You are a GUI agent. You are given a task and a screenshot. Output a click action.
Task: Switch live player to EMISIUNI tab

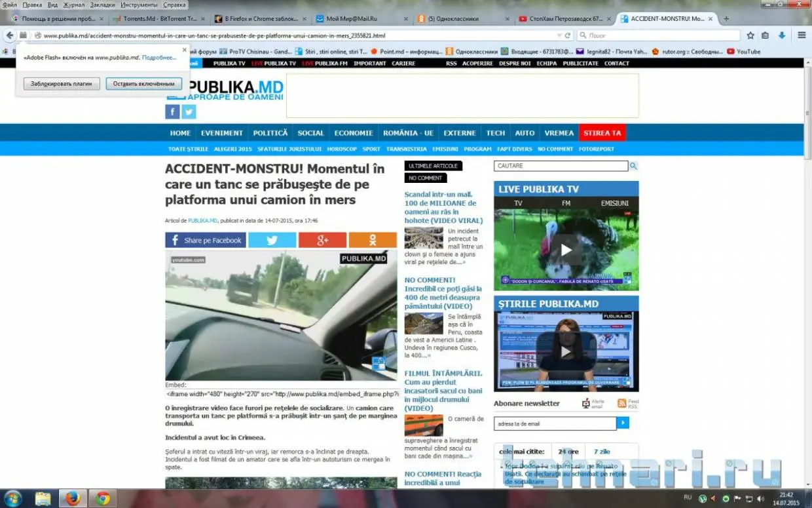click(614, 203)
